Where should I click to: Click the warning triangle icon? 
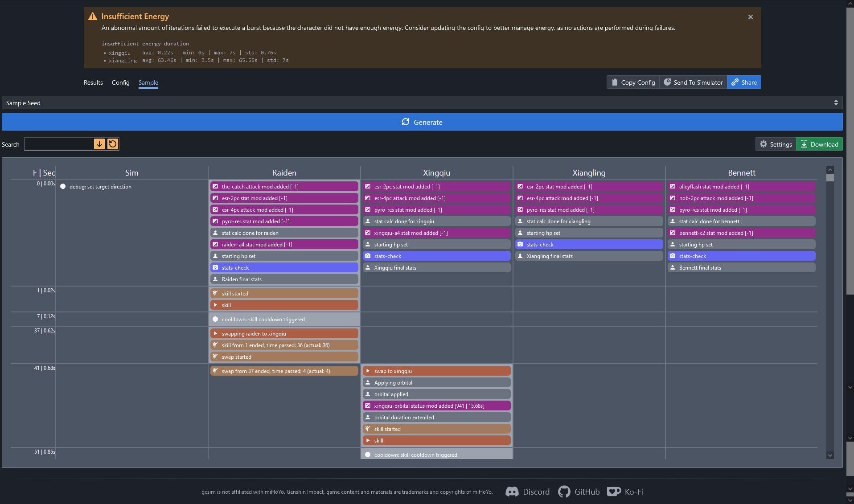click(93, 16)
